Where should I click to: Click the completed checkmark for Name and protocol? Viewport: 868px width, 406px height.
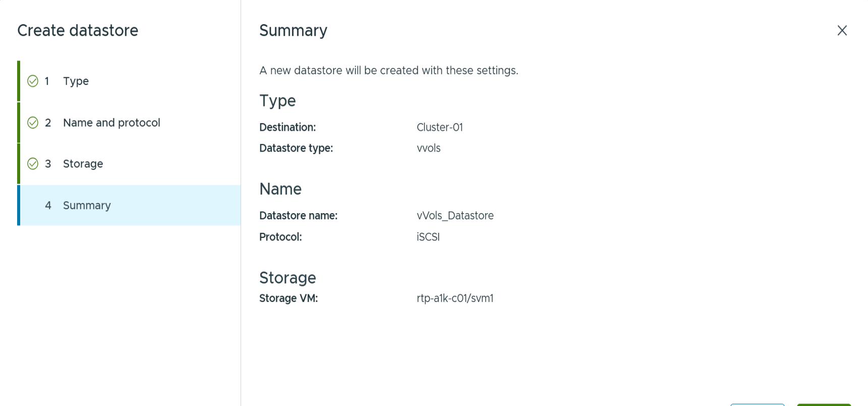(x=33, y=123)
